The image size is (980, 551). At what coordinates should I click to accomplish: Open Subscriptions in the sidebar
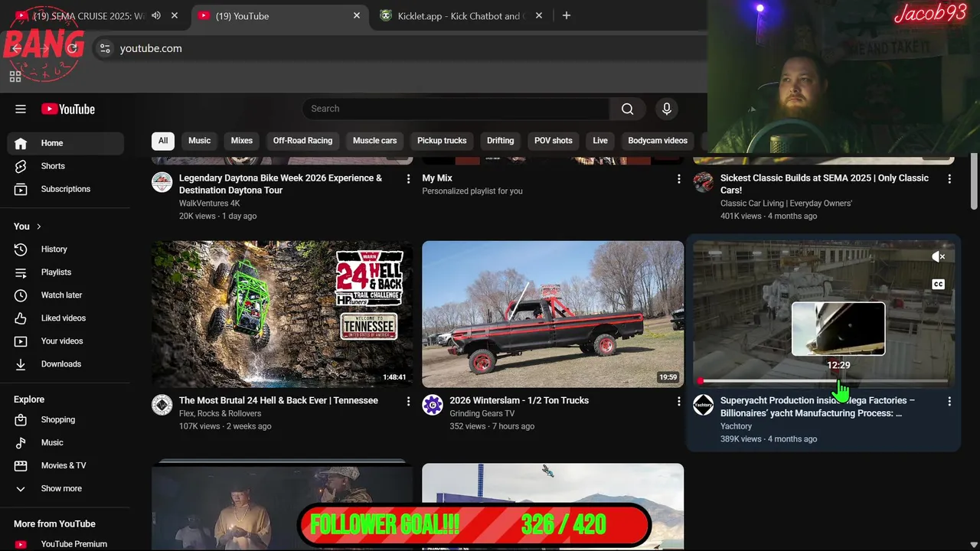(66, 189)
